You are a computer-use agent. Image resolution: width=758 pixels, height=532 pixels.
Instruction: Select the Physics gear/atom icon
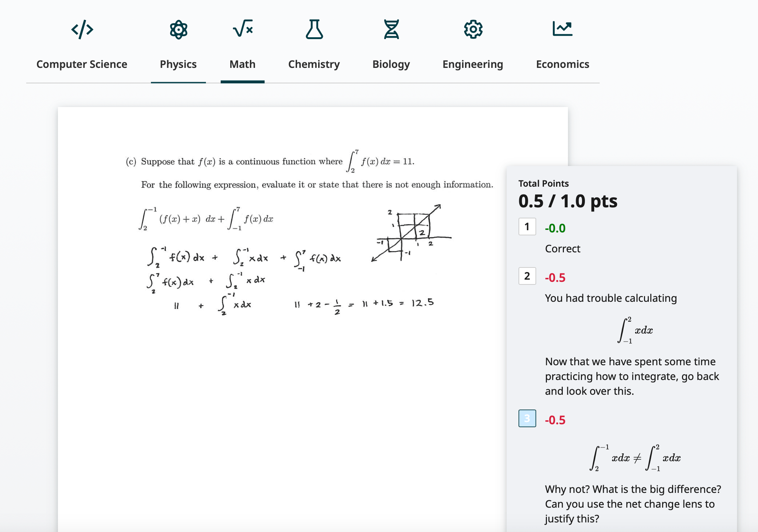click(179, 30)
